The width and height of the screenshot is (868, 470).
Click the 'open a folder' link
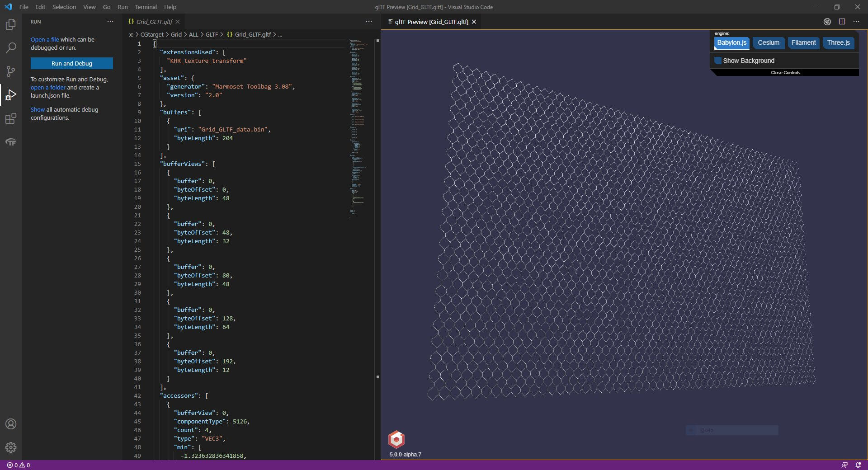point(48,88)
